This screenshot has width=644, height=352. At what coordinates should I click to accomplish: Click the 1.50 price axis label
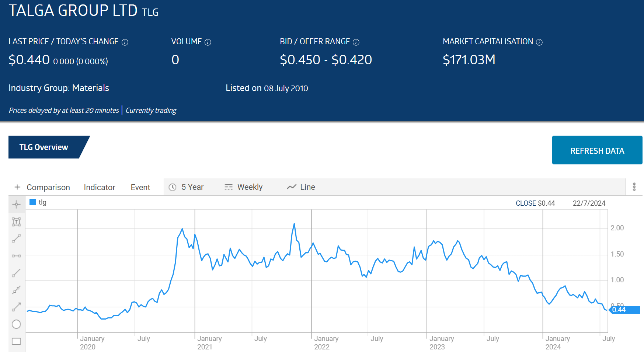click(x=617, y=254)
